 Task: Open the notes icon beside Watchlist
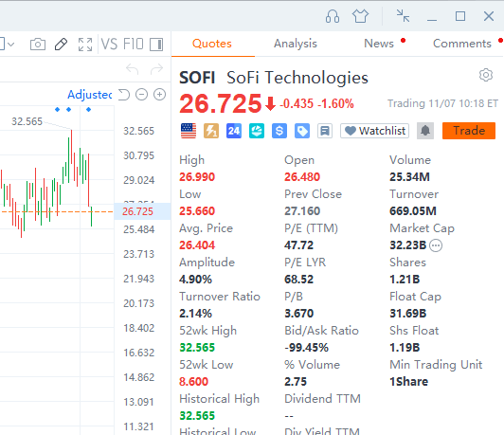(325, 131)
